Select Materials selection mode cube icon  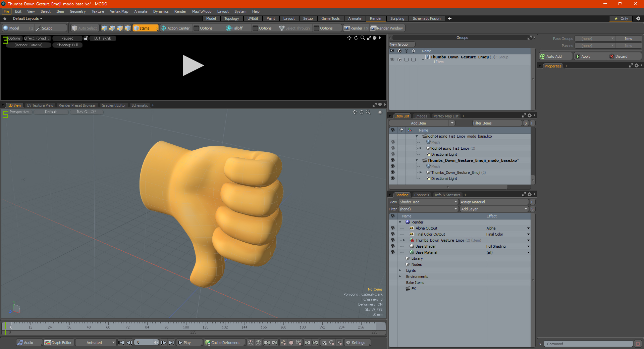[x=127, y=28]
